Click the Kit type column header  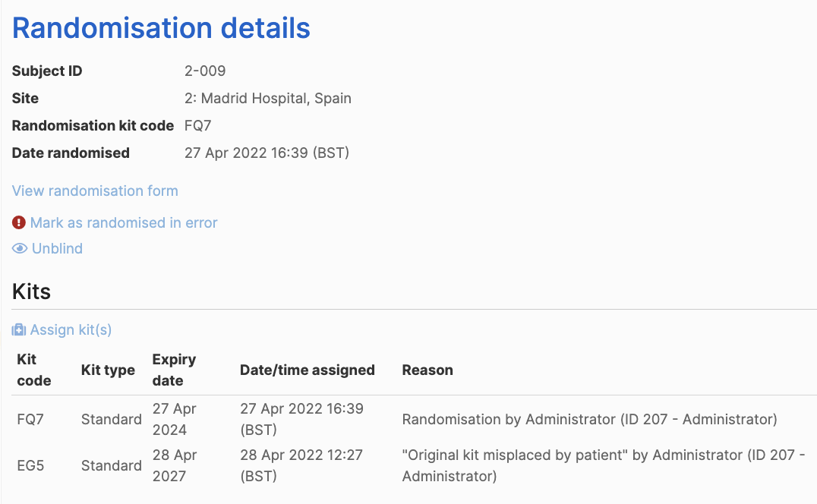108,370
